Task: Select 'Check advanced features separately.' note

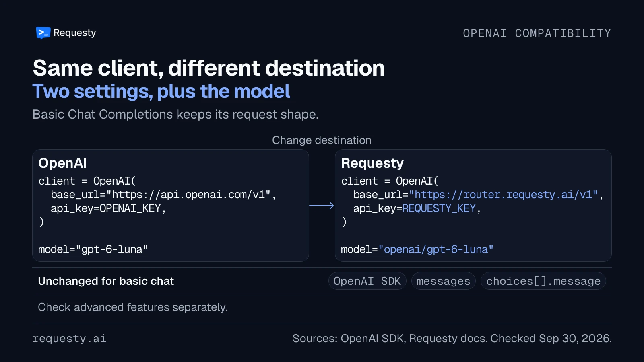Action: click(x=133, y=307)
